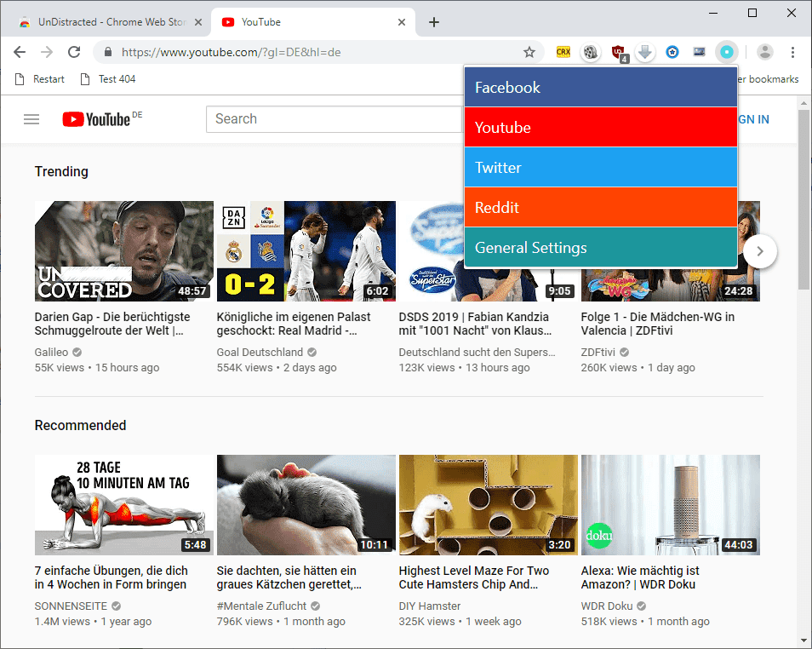Click the download arrow extension icon
Viewport: 812px width, 649px height.
tap(645, 52)
